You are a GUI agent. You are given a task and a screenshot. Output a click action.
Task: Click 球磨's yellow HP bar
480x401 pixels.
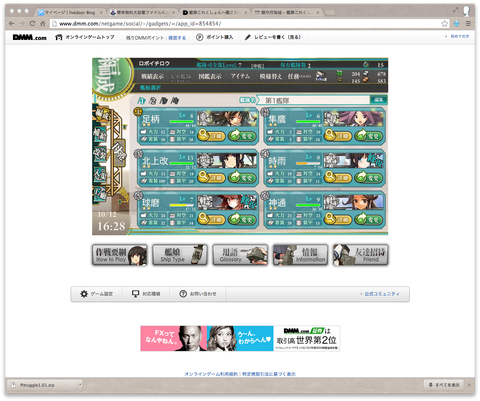point(181,205)
